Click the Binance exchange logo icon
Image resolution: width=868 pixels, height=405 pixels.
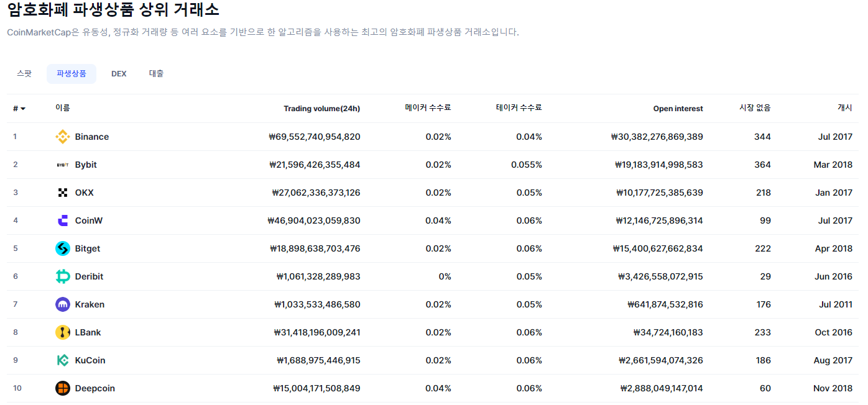(62, 136)
